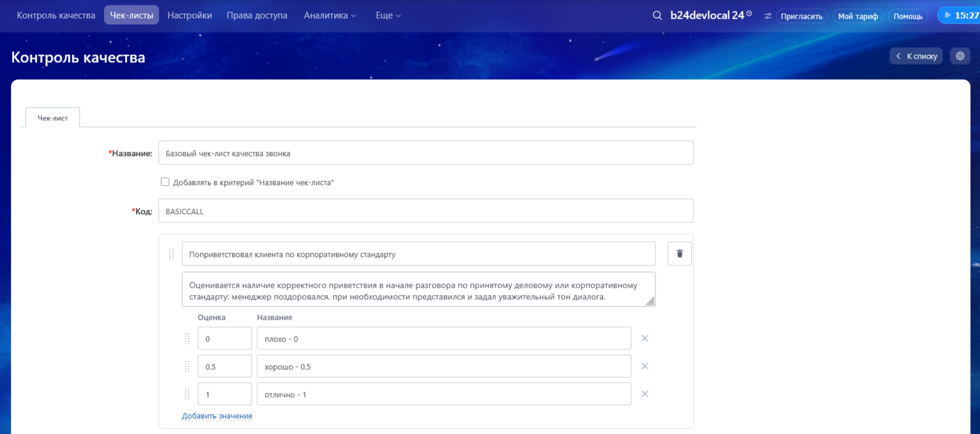Click the name field "плохо - 0"

coord(444,338)
